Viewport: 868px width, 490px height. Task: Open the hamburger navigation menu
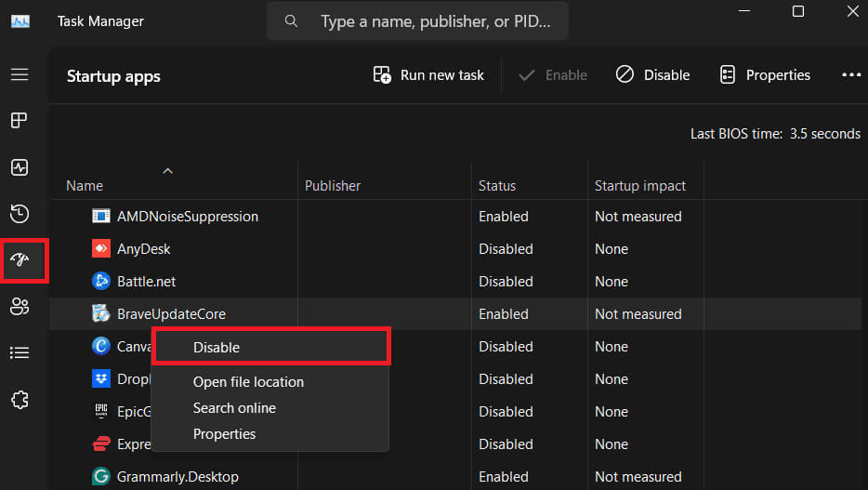click(x=20, y=74)
